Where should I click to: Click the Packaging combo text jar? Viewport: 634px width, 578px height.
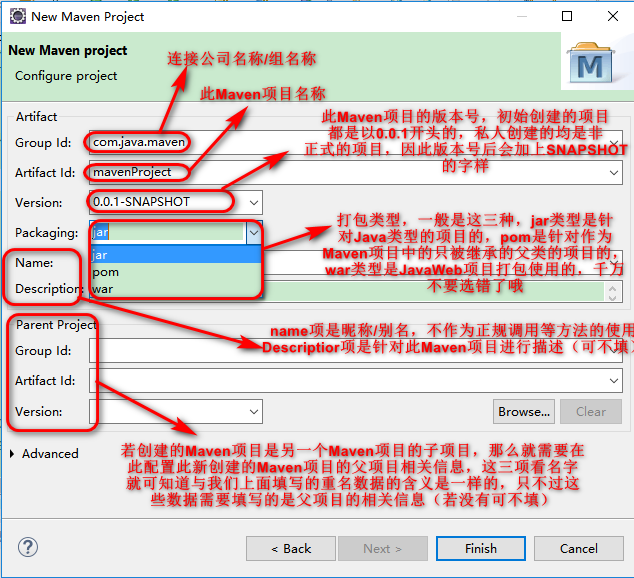click(x=168, y=232)
